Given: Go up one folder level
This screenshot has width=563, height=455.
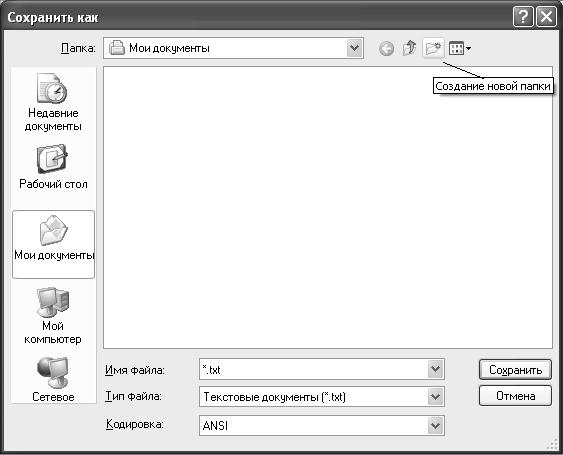Looking at the screenshot, I should click(x=410, y=48).
